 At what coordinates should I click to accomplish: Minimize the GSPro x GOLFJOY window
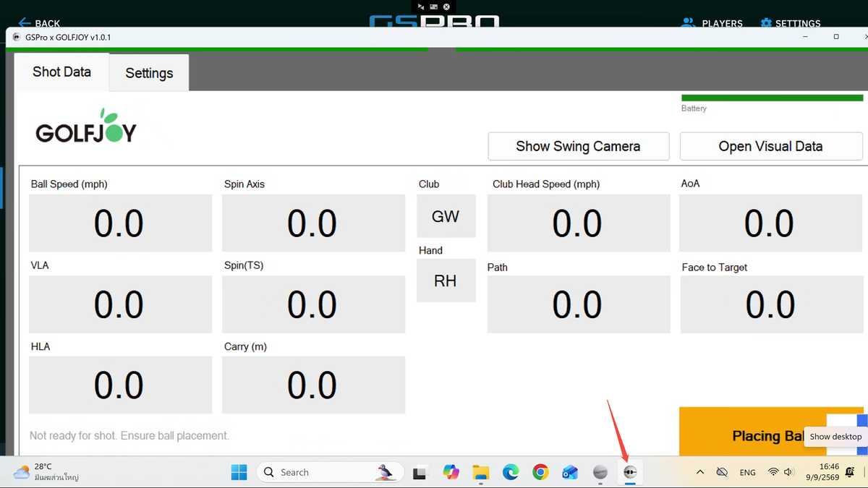[x=804, y=37]
